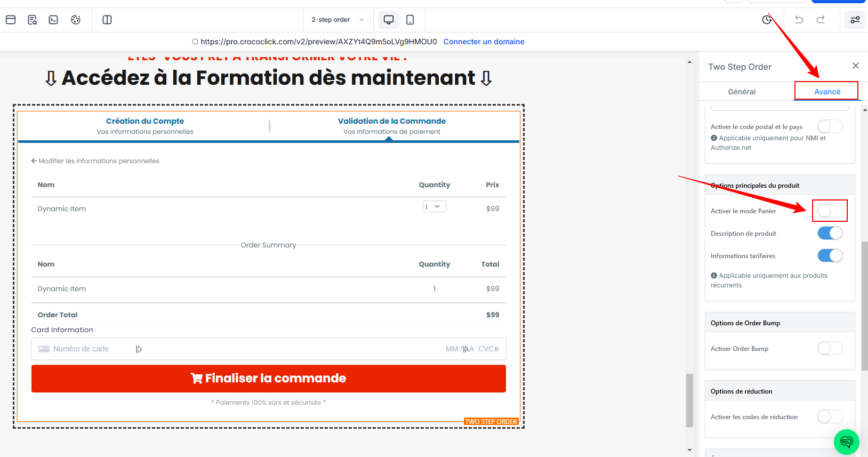Enable the Activer Order Bump switch
868x457 pixels.
click(830, 348)
